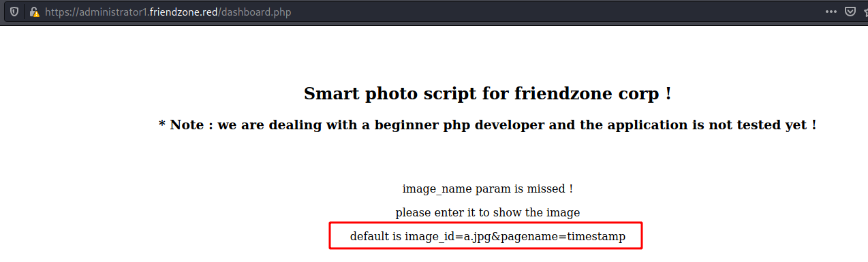The width and height of the screenshot is (868, 262).
Task: Select the default image_id parameter text
Action: coord(488,237)
